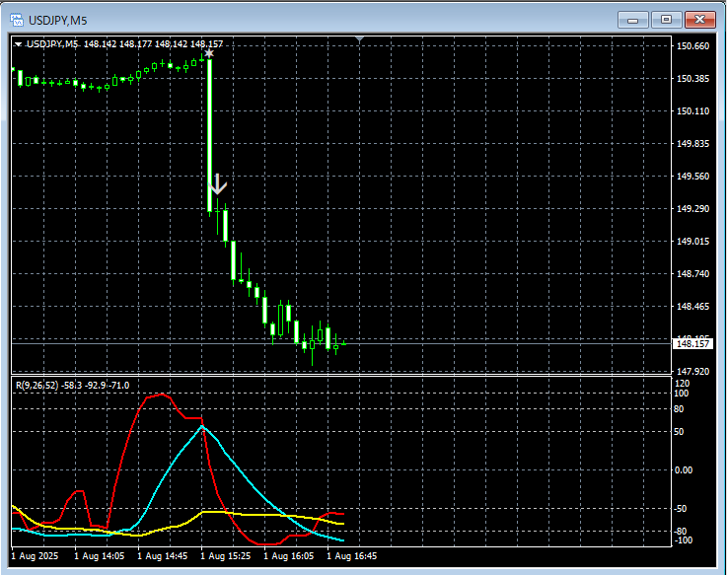Click the indicator scale value -50
728x575 pixels.
(681, 509)
